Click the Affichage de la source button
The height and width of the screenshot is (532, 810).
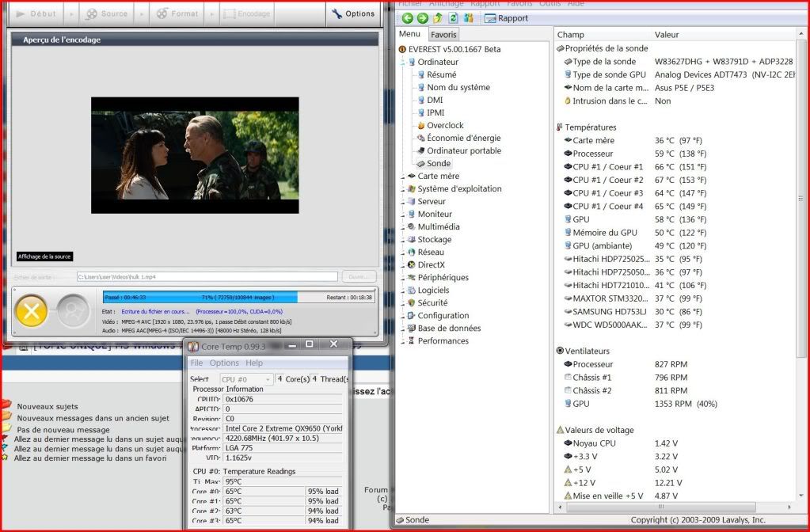click(45, 256)
